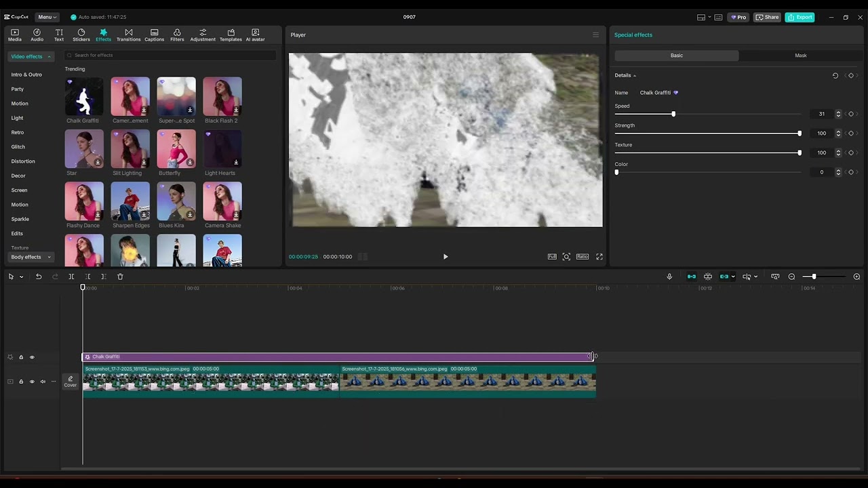
Task: Click the Strength slider handle
Action: [x=800, y=134]
